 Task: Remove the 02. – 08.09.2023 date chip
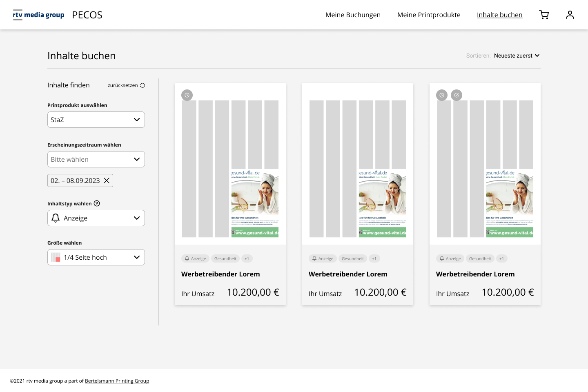tap(107, 180)
